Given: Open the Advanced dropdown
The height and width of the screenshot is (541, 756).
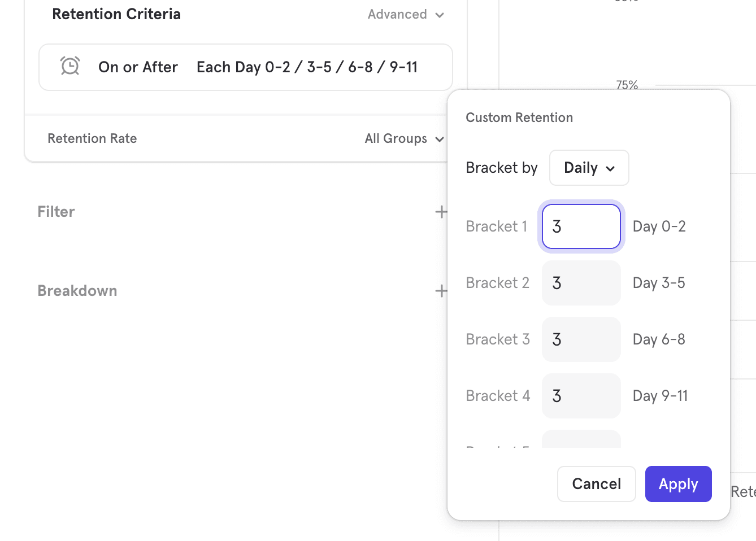Looking at the screenshot, I should (406, 15).
